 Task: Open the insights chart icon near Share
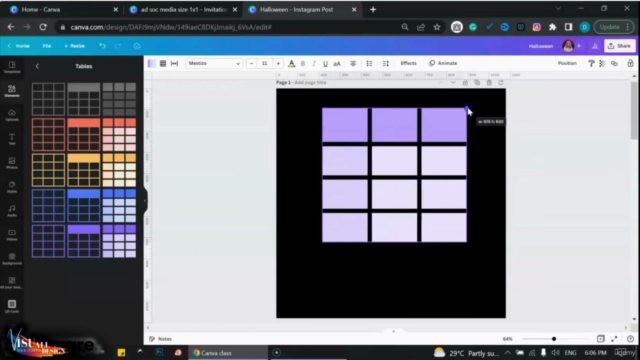[x=595, y=46]
